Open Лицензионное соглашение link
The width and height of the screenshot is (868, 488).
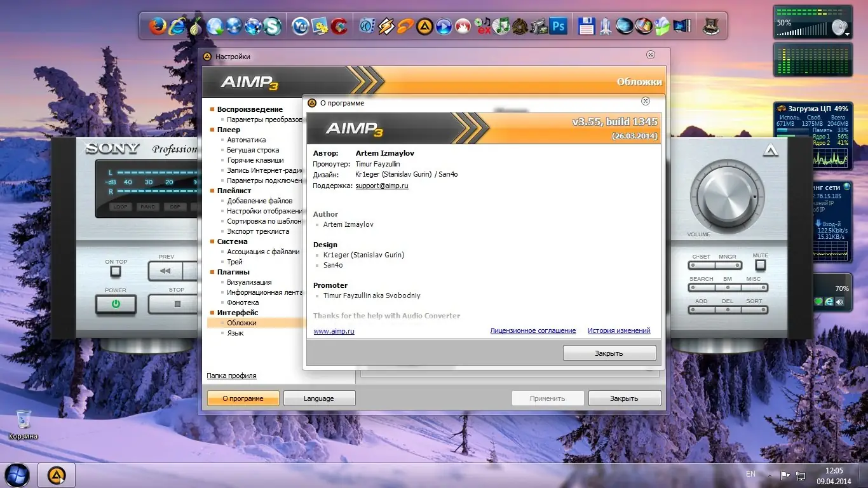pos(533,331)
